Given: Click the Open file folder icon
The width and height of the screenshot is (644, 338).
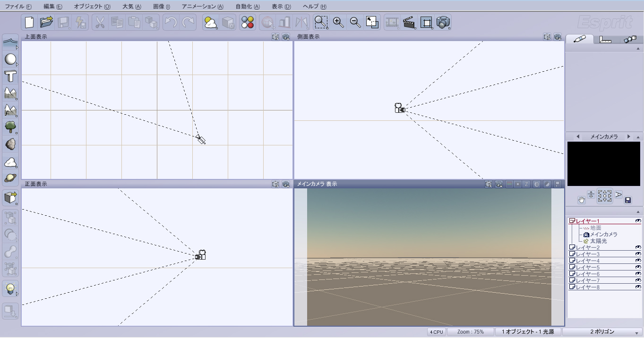Looking at the screenshot, I should click(x=46, y=23).
